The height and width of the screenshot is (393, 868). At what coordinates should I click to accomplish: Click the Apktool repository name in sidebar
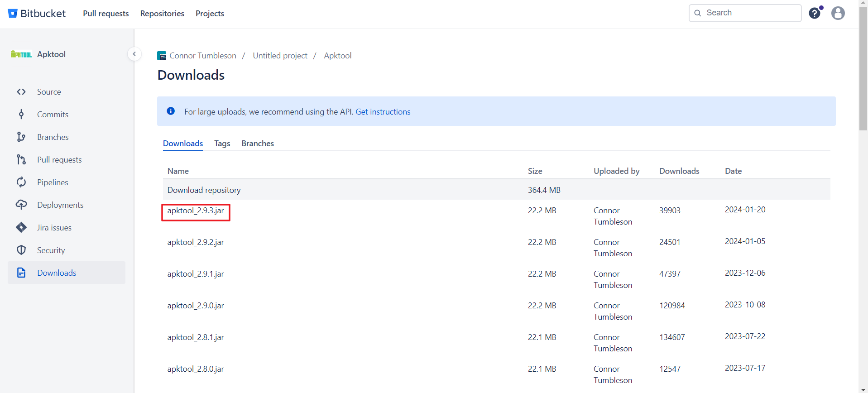tap(51, 54)
